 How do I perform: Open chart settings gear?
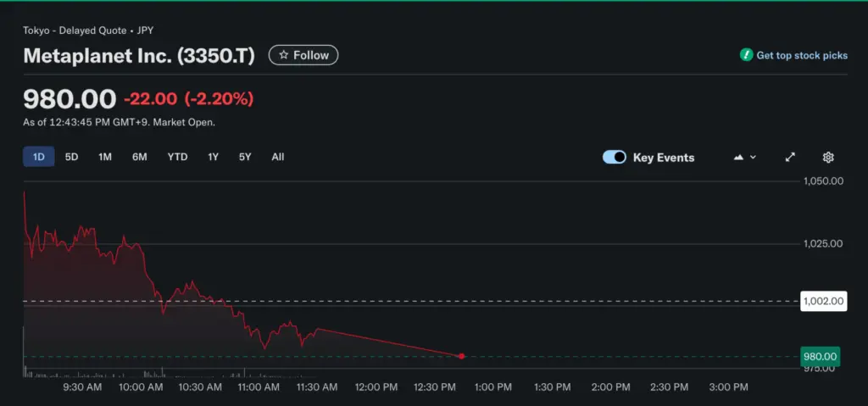828,158
